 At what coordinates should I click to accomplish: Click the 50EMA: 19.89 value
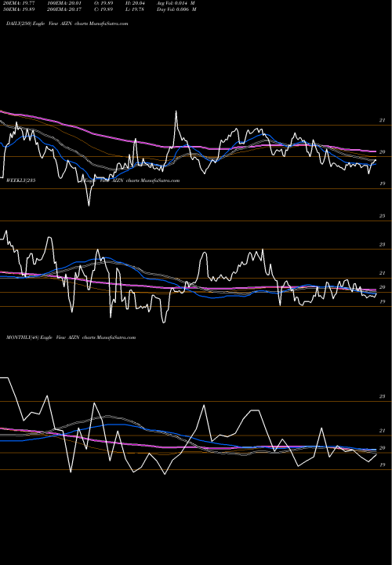(x=18, y=9)
